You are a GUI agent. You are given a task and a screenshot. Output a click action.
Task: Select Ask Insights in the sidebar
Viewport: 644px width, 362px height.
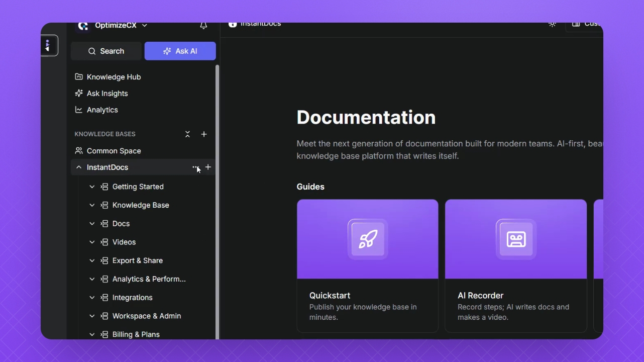[107, 94]
